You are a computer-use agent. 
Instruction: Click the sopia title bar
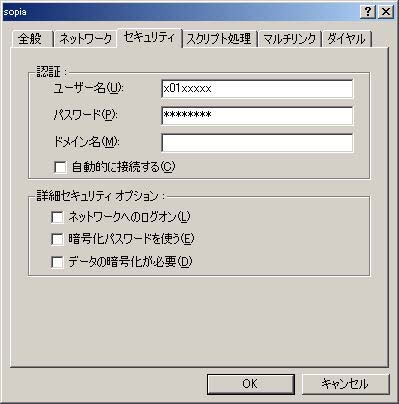pos(180,12)
